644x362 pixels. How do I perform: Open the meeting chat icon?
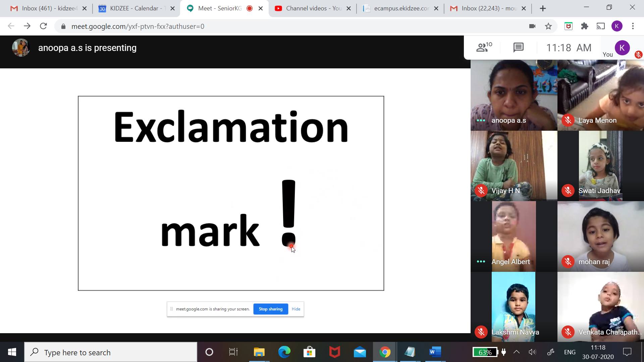pyautogui.click(x=518, y=48)
